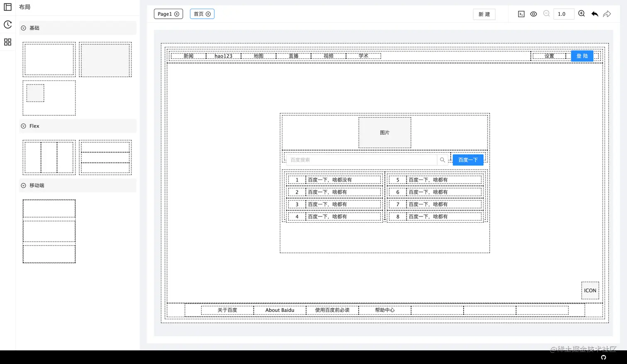Click the 直播 nav item on canvas
The image size is (627, 364).
pyautogui.click(x=294, y=56)
